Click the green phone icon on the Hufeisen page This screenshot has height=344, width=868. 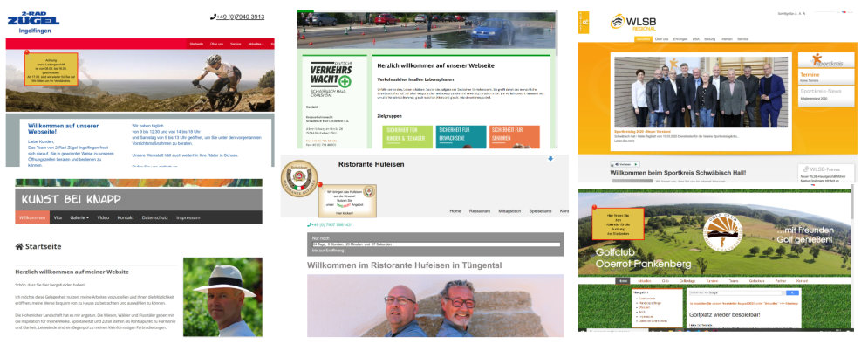[x=310, y=225]
